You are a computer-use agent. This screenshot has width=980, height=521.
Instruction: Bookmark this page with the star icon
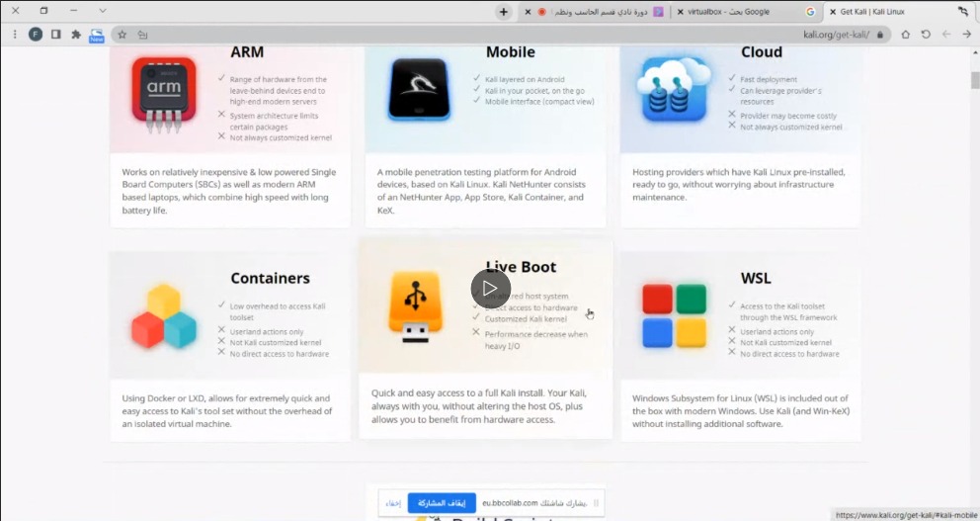[122, 35]
